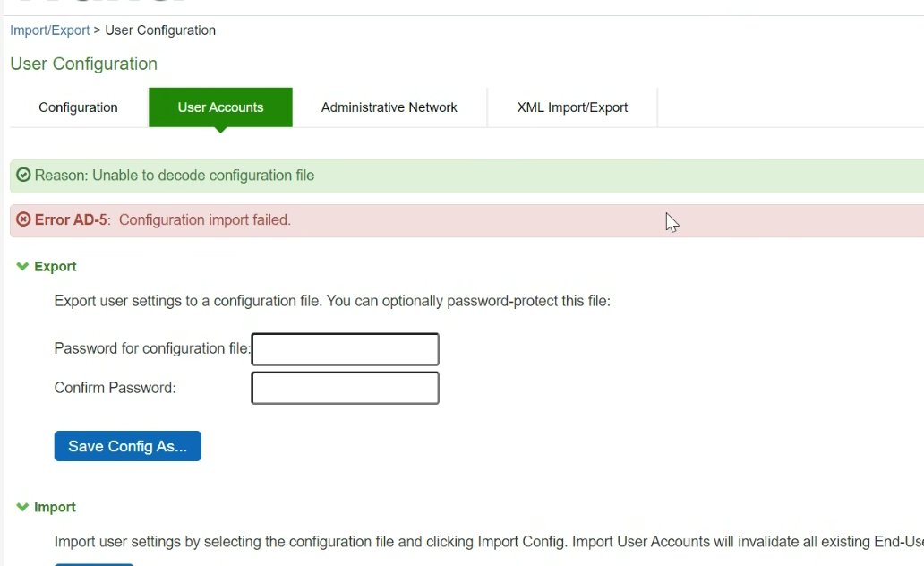Open the XML Import/Export tab
Image resolution: width=924 pixels, height=566 pixels.
[x=572, y=107]
